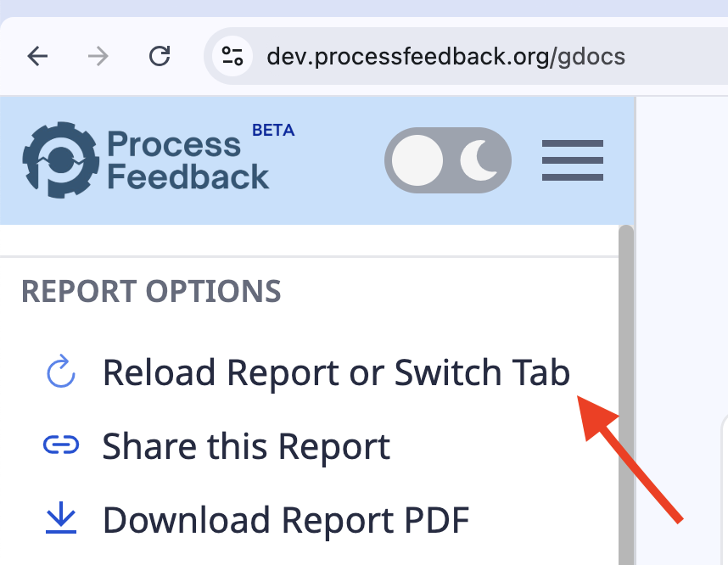Click circular arrow icon beside Reload Report
The width and height of the screenshot is (728, 565).
point(60,372)
